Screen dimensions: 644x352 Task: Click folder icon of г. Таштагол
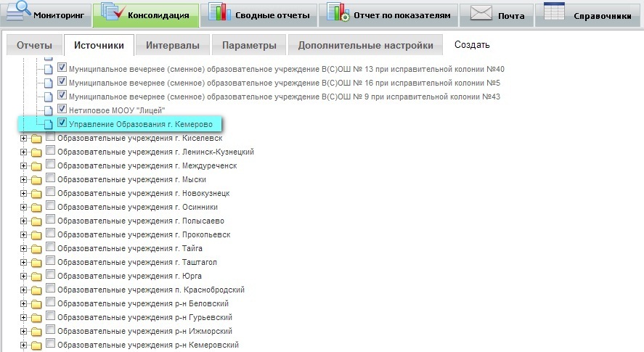pyautogui.click(x=36, y=263)
